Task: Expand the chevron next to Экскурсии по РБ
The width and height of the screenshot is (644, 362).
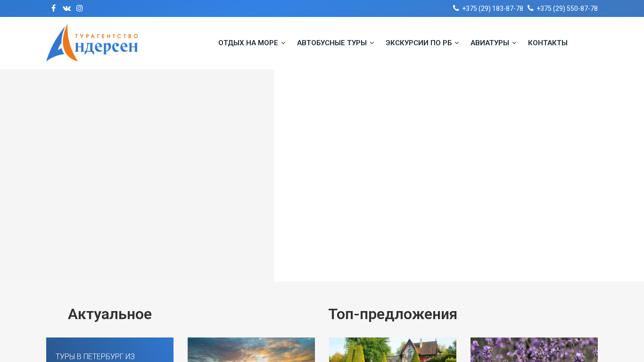Action: pos(457,43)
